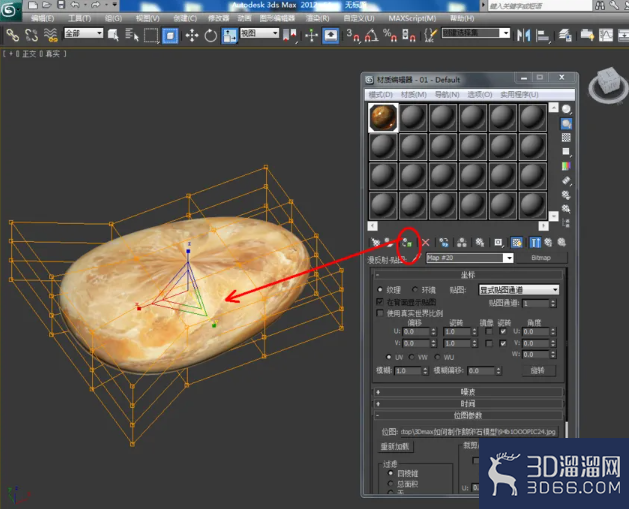Toggle the U mirror checkbox
Image resolution: width=629 pixels, height=509 pixels.
pyautogui.click(x=489, y=331)
